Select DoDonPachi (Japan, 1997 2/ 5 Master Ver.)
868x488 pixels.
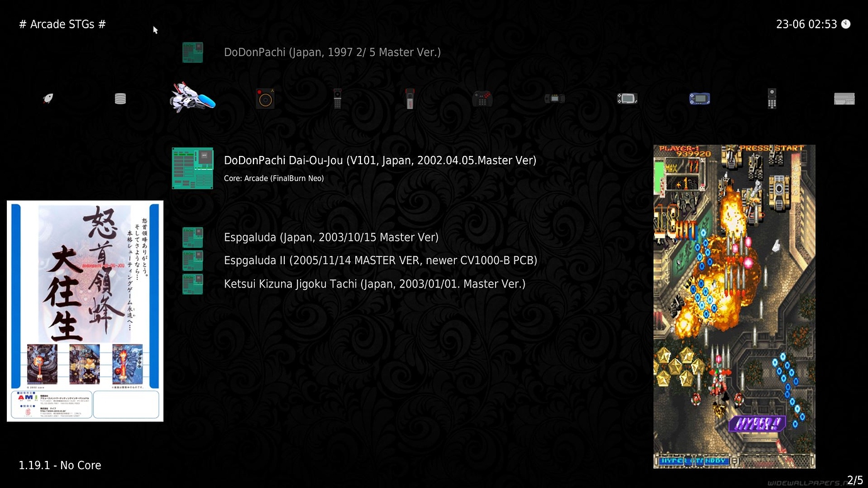point(332,52)
